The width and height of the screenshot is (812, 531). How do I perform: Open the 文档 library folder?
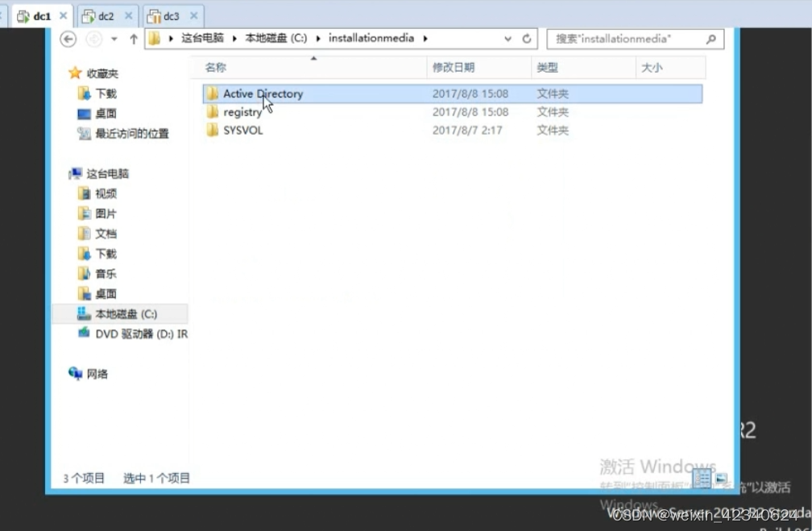106,234
